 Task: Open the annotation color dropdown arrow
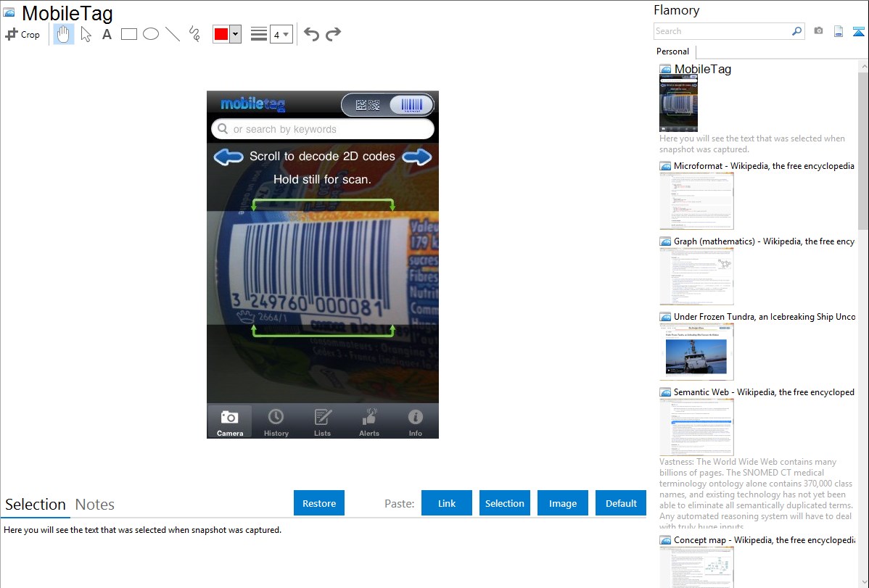point(236,34)
